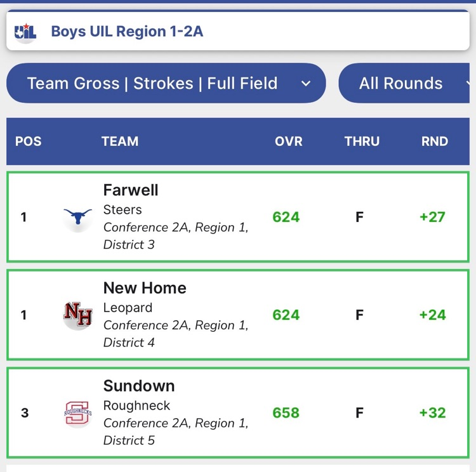476x472 pixels.
Task: Click the RND column header
Action: [434, 141]
